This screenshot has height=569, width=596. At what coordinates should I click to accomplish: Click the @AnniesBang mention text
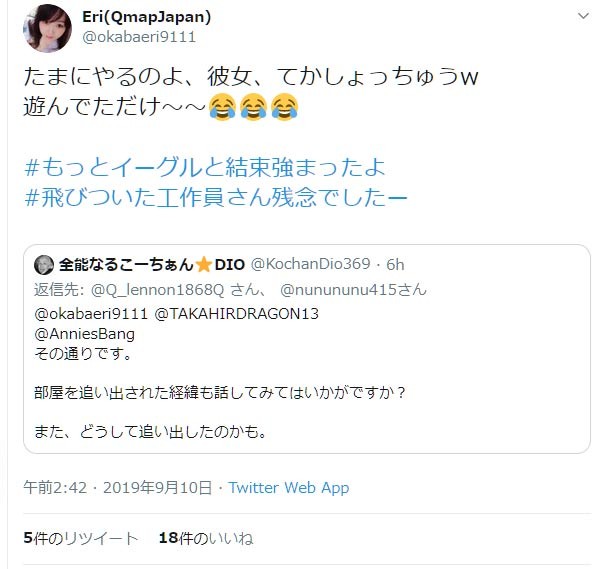pyautogui.click(x=84, y=334)
